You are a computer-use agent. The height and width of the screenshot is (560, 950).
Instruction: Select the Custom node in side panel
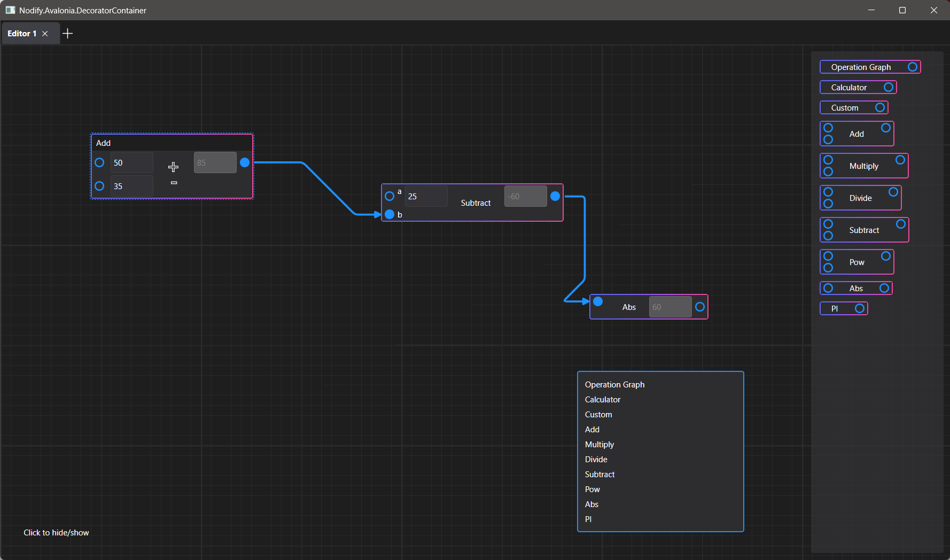tap(854, 107)
